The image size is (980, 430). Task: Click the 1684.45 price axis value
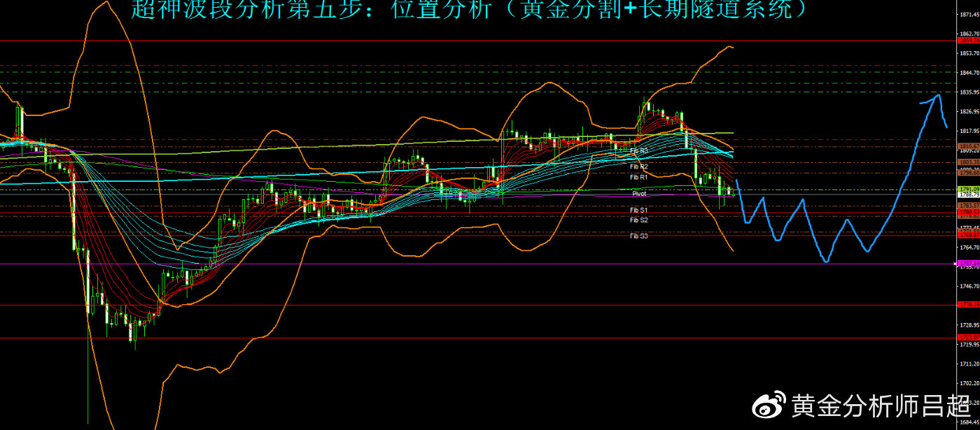point(969,422)
